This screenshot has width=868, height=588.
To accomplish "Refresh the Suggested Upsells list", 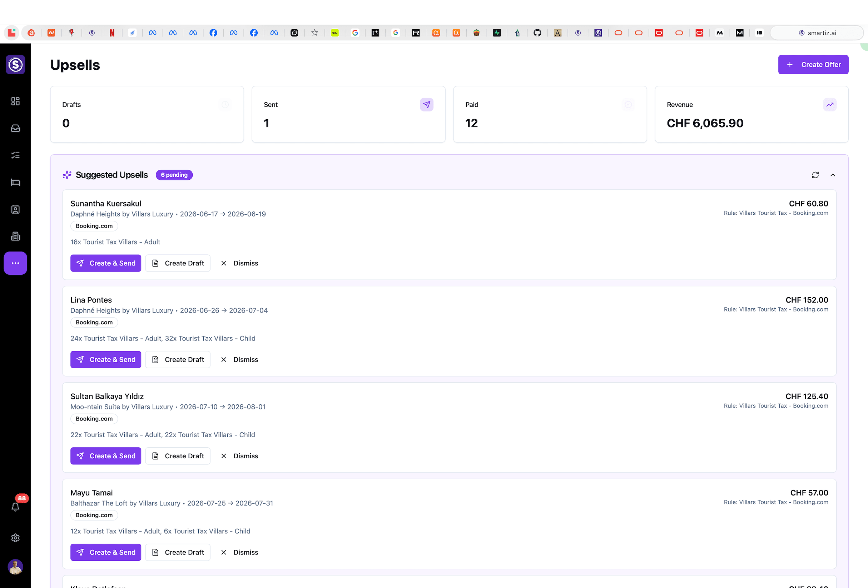I will click(815, 175).
